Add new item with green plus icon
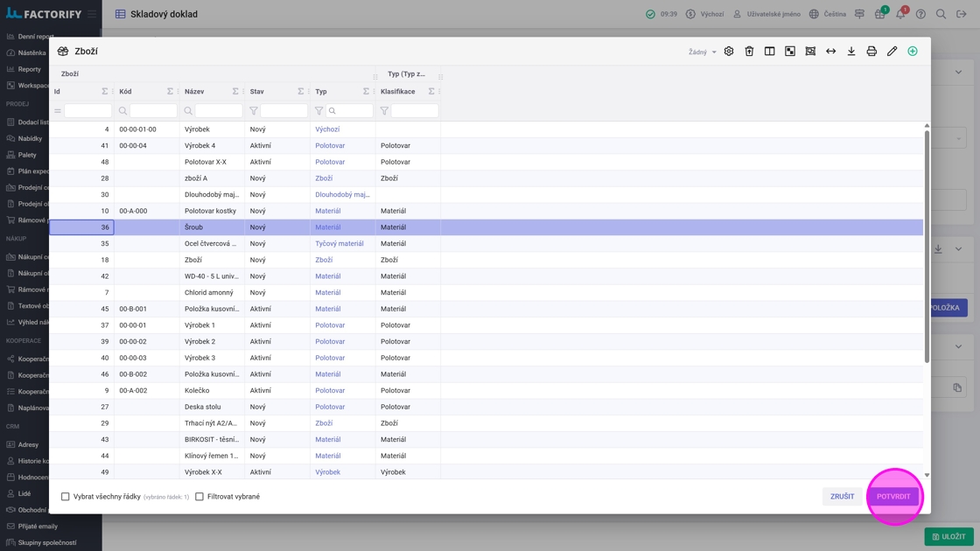980x551 pixels. 913,52
